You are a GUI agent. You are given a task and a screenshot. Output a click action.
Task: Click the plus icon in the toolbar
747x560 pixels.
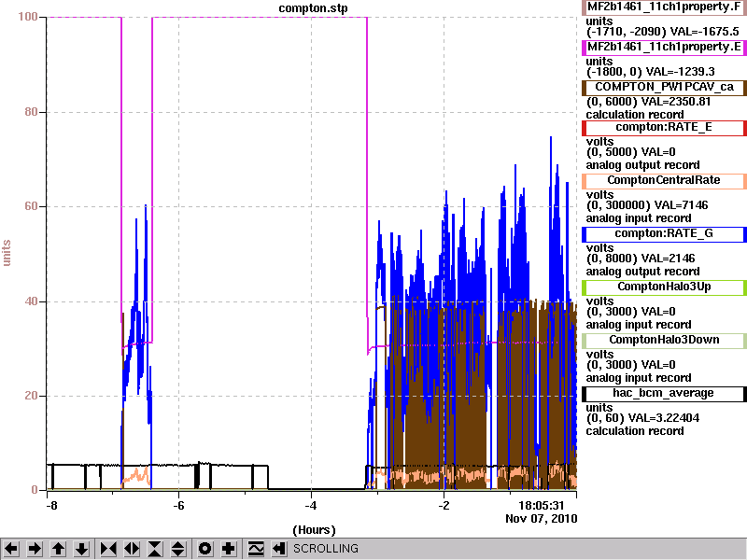pyautogui.click(x=228, y=549)
